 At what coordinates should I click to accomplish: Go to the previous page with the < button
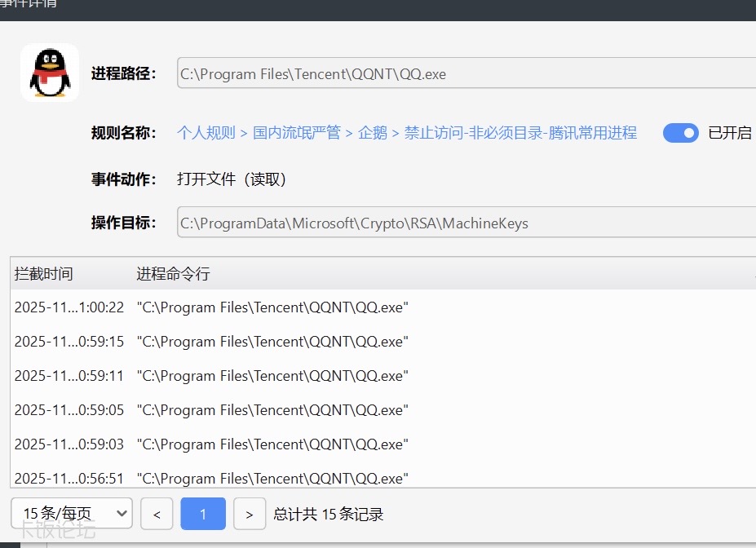157,514
